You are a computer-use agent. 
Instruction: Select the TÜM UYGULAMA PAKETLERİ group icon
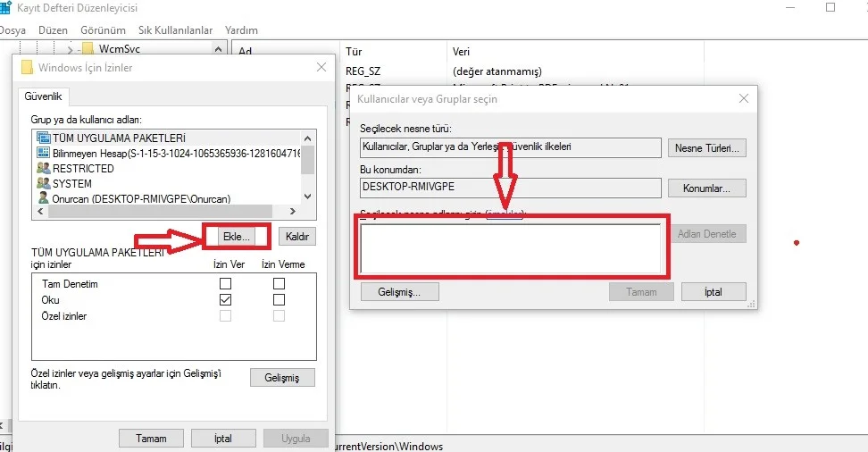[43, 138]
